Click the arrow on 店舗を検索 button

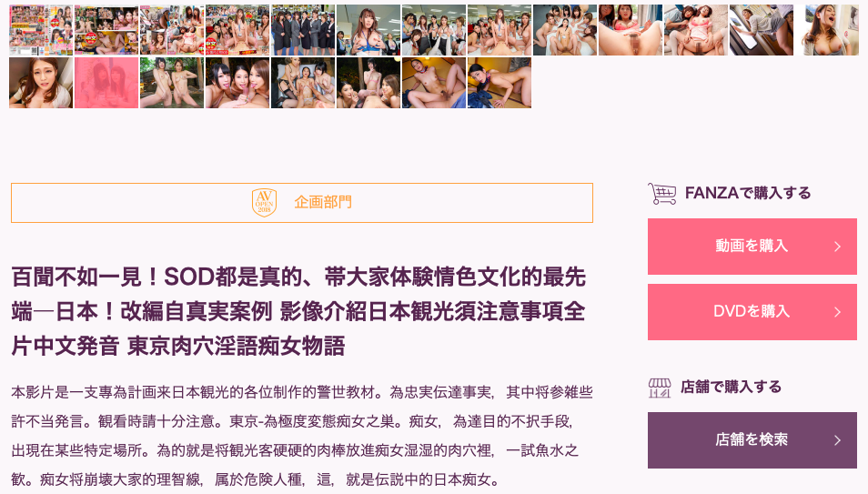[838, 440]
